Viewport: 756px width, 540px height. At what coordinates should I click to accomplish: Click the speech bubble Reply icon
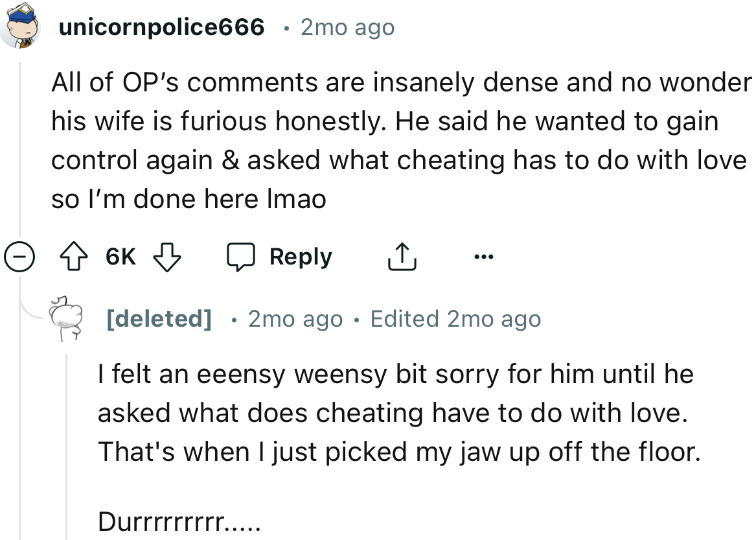pos(241,256)
